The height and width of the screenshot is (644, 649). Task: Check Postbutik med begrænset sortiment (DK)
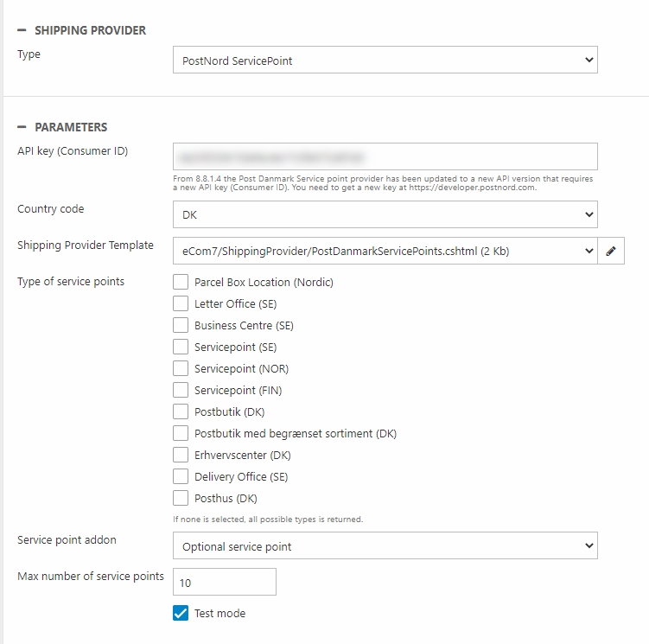click(181, 433)
